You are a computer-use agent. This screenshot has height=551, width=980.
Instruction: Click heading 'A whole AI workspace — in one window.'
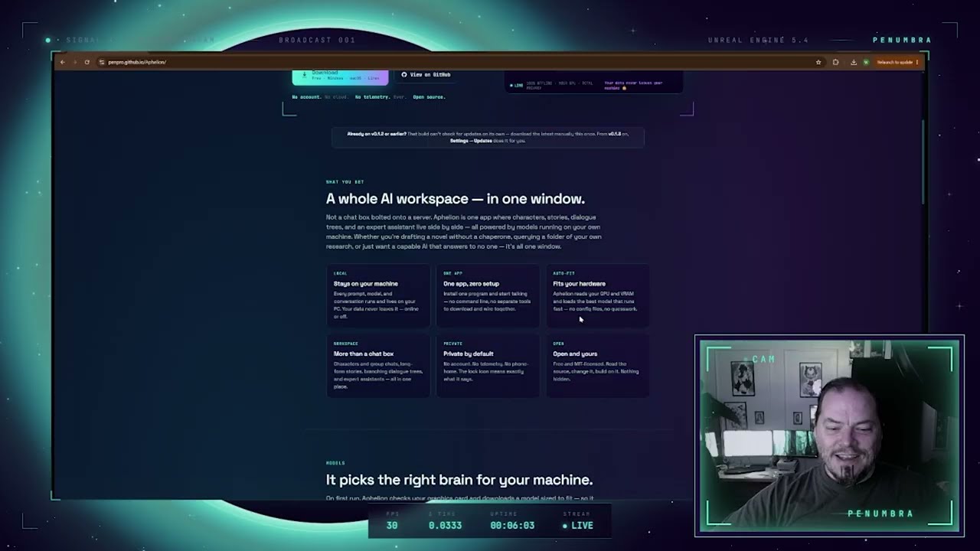456,199
